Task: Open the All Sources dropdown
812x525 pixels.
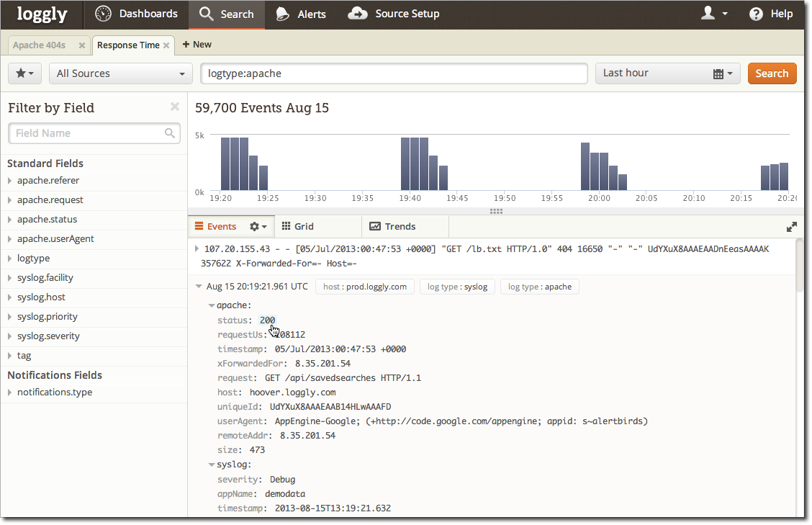Action: tap(120, 73)
